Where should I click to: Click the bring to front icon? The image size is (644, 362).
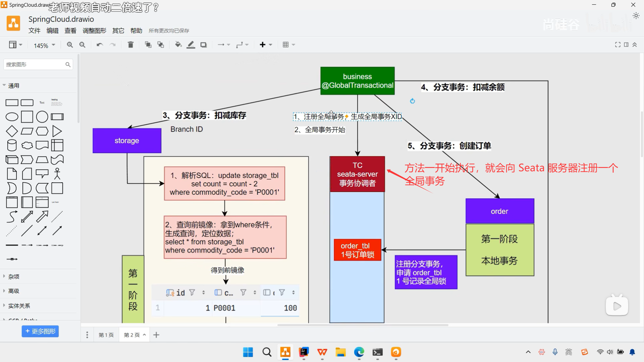click(x=148, y=45)
